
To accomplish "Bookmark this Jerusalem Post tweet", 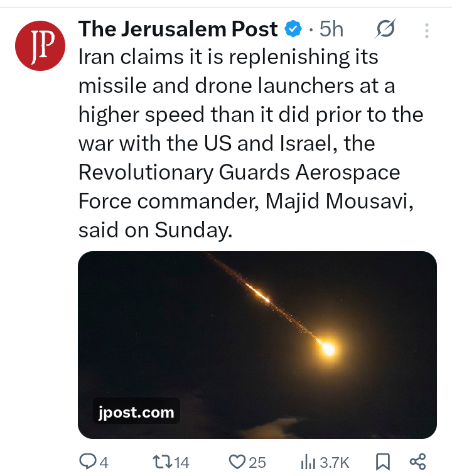I will pos(382,462).
